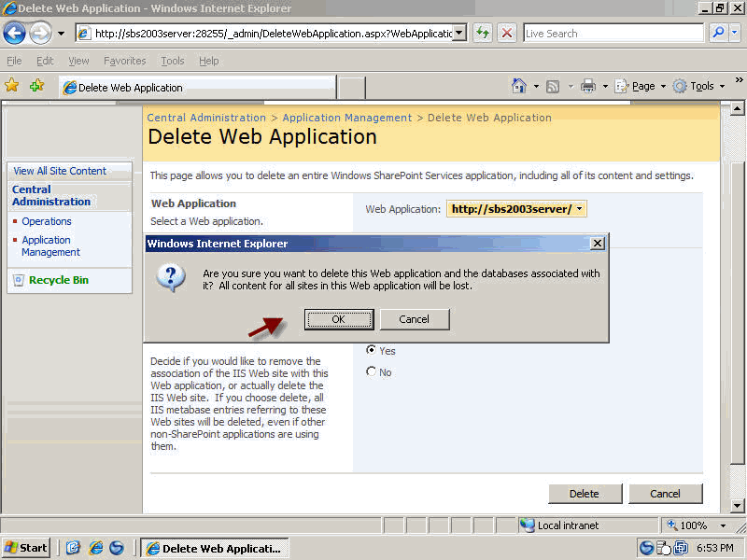This screenshot has height=560, width=747.
Task: Click the red Stop loading icon
Action: [507, 33]
